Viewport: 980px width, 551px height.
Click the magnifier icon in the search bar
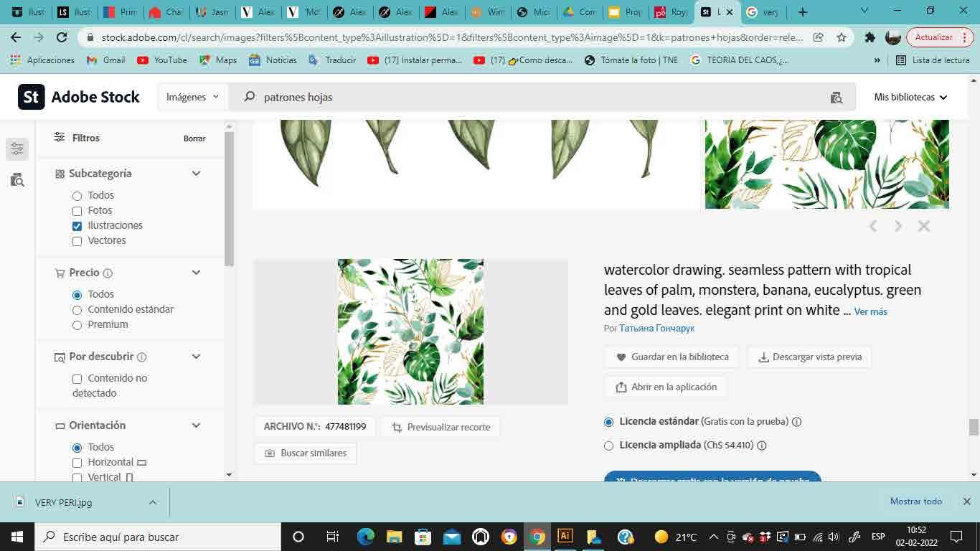click(250, 97)
